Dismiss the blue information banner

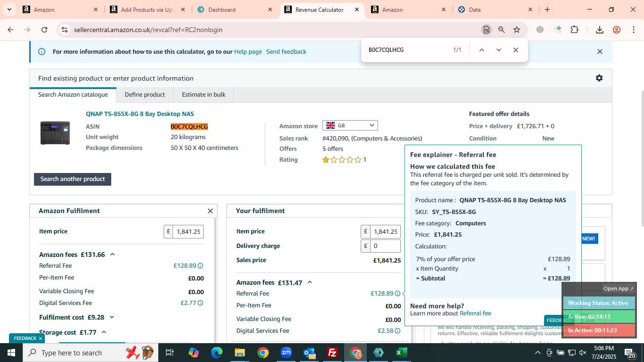pos(600,52)
